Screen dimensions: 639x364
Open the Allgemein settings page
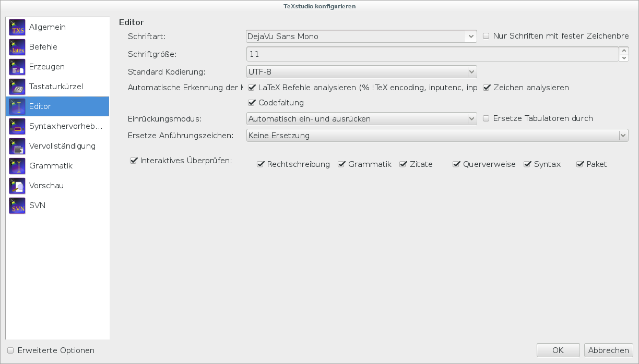point(57,27)
